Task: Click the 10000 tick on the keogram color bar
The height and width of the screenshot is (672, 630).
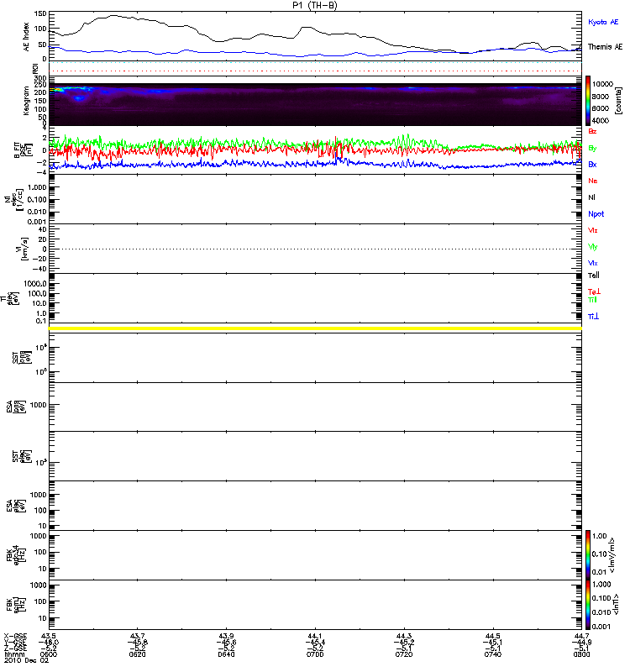Action: coord(602,85)
